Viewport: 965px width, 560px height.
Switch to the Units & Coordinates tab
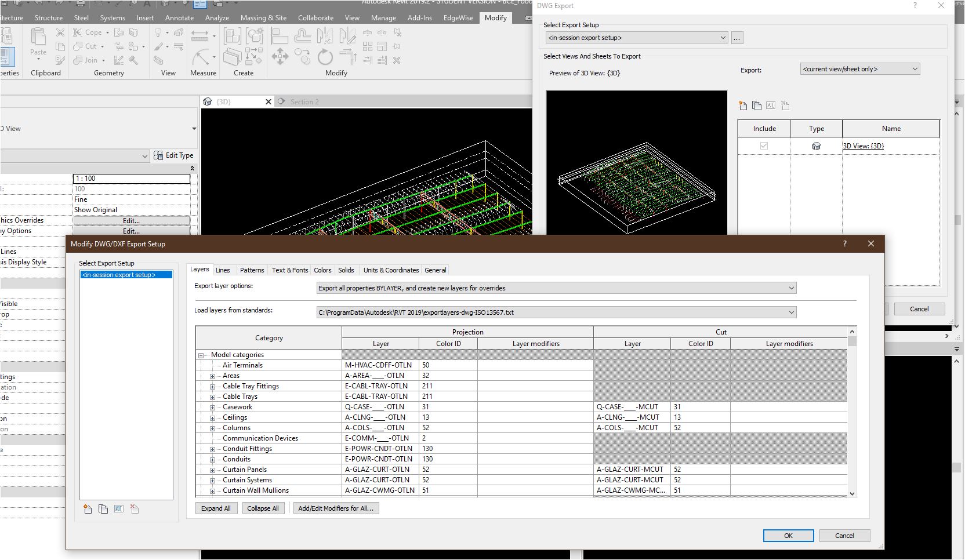pos(391,270)
